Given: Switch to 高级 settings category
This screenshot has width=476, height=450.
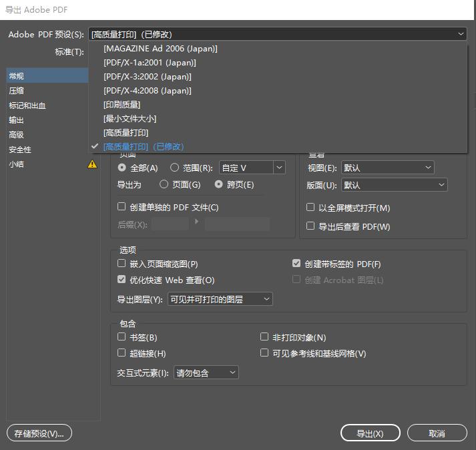Looking at the screenshot, I should click(47, 134).
